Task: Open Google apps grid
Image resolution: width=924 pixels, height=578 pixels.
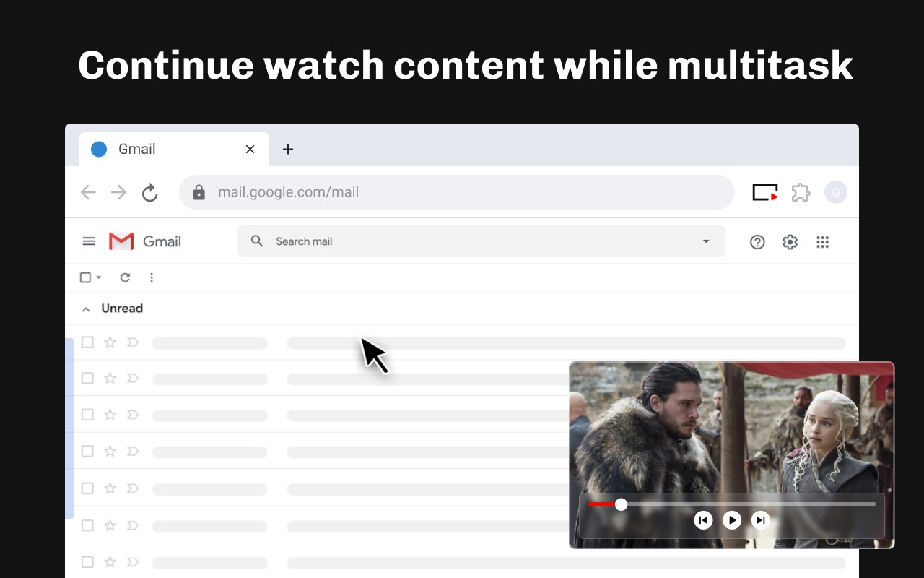Action: tap(822, 242)
